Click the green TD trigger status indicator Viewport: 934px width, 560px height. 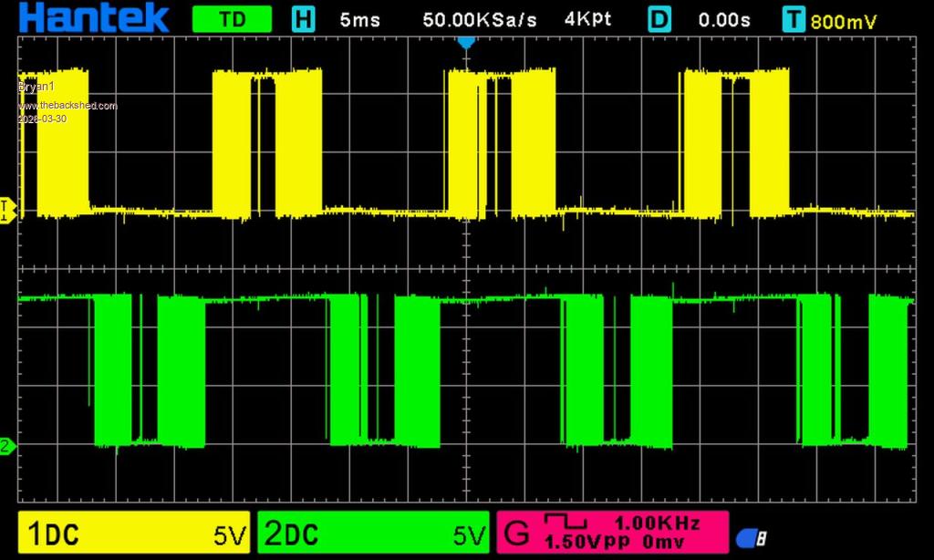pyautogui.click(x=232, y=19)
